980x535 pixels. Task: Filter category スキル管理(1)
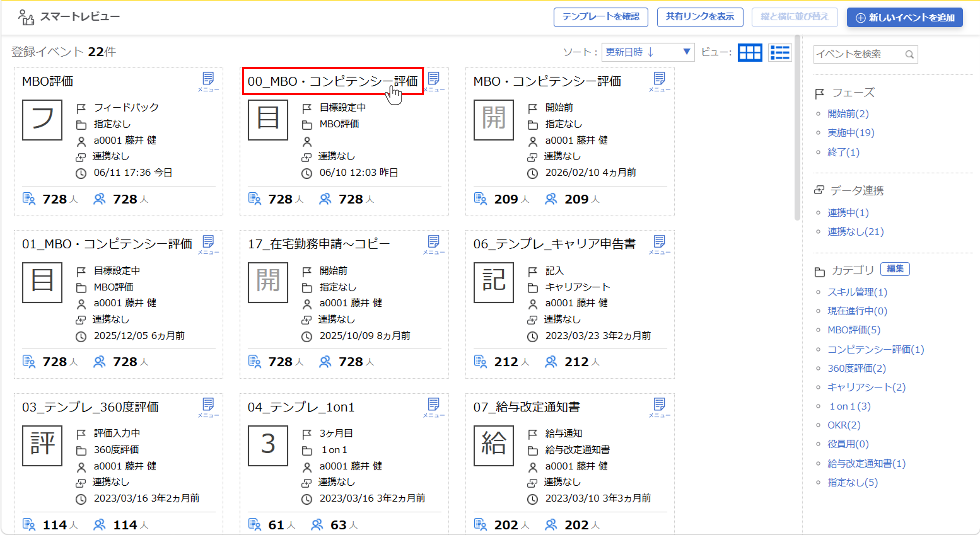click(857, 292)
